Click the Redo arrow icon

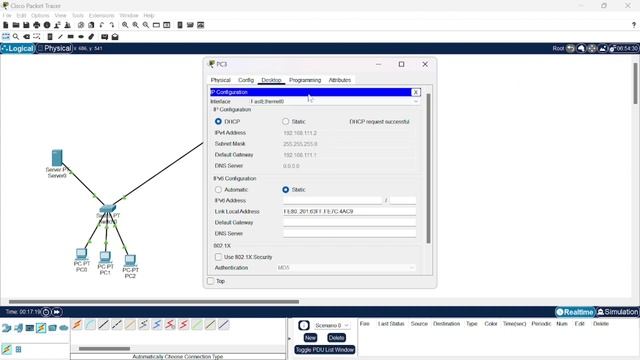click(x=112, y=25)
